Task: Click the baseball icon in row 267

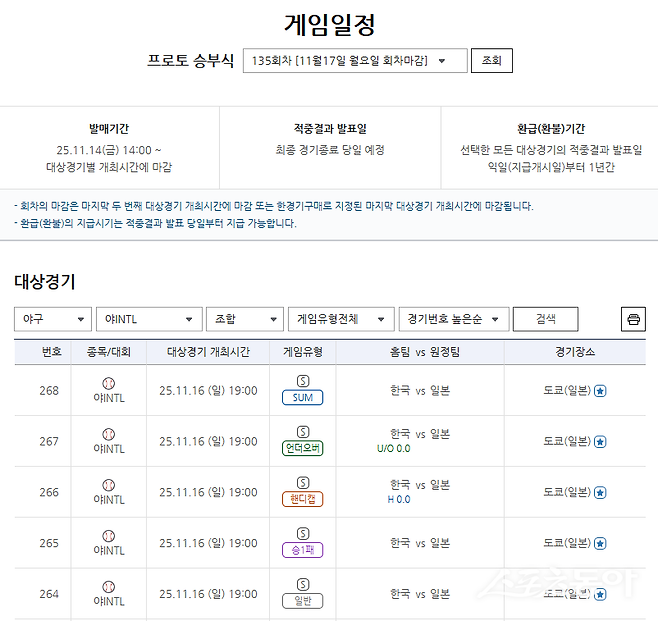Action: pyautogui.click(x=109, y=434)
